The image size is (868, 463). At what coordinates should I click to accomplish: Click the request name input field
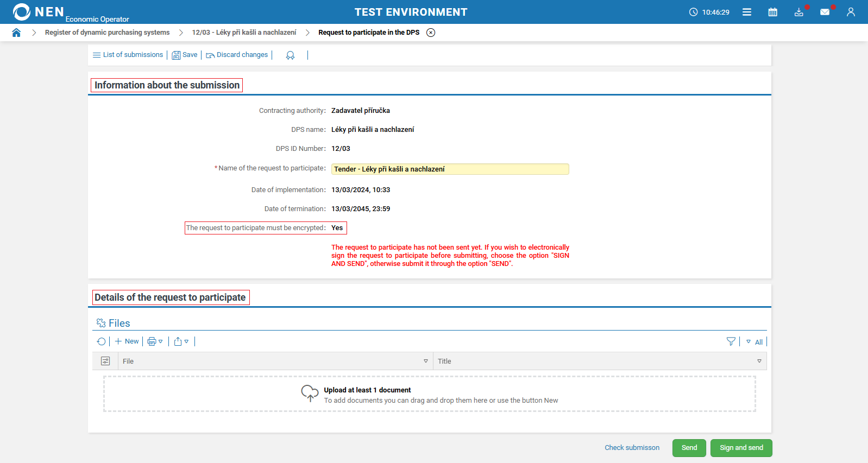click(450, 169)
